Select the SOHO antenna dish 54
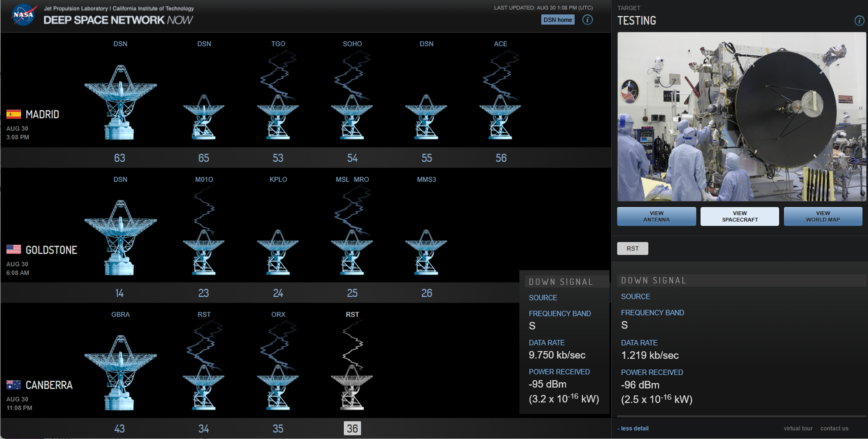Image resolution: width=868 pixels, height=439 pixels. tap(352, 117)
